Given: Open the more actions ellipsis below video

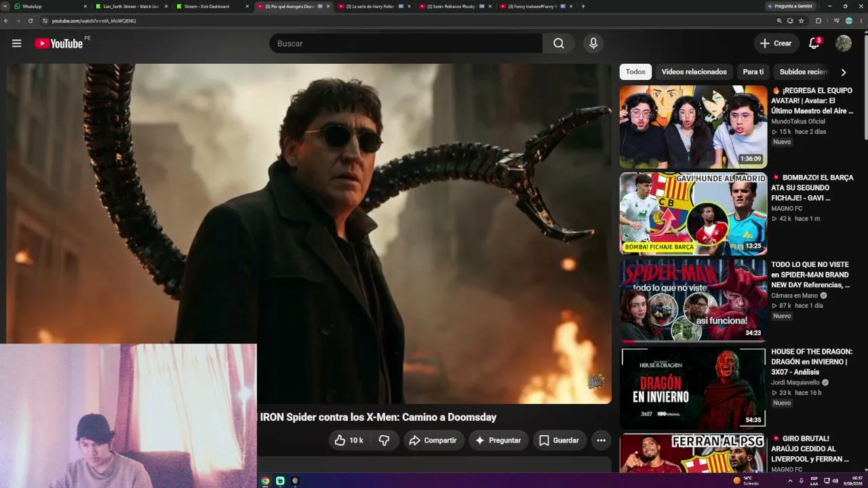Looking at the screenshot, I should tap(601, 441).
